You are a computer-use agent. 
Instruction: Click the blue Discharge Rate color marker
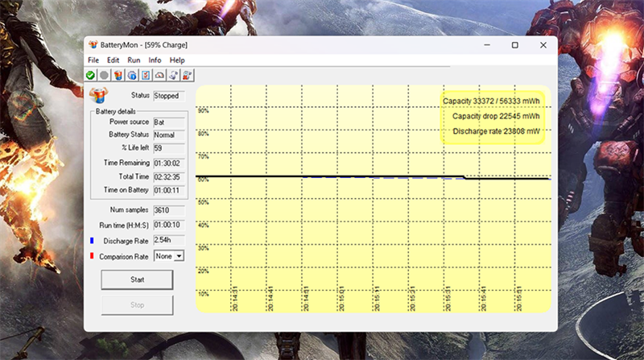[x=92, y=241]
